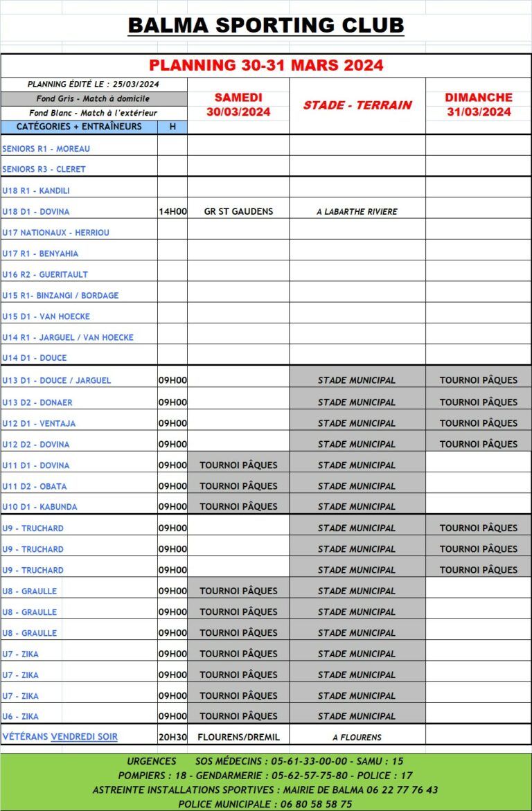This screenshot has height=811, width=532.
Task: Click the 20H30 time cell
Action: pos(172,737)
